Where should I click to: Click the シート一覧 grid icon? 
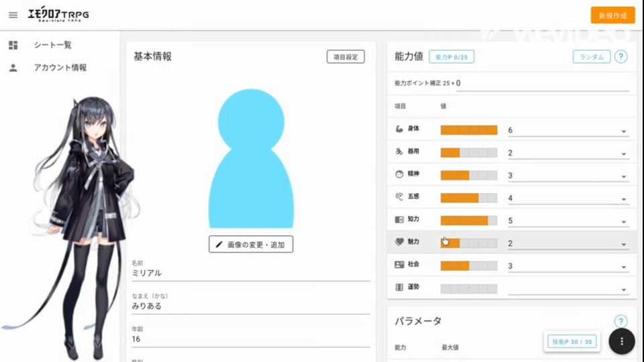13,45
